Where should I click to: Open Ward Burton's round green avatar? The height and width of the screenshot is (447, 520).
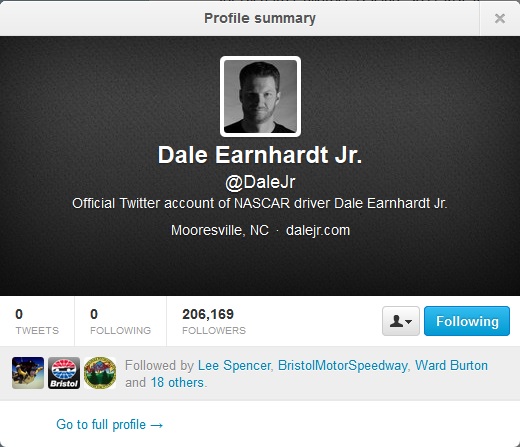coord(100,373)
